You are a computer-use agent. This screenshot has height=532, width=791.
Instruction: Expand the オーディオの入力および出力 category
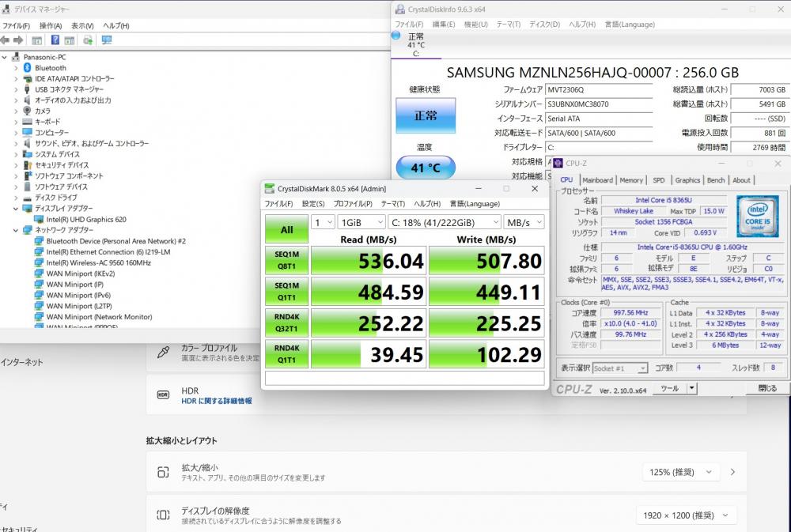click(x=16, y=100)
